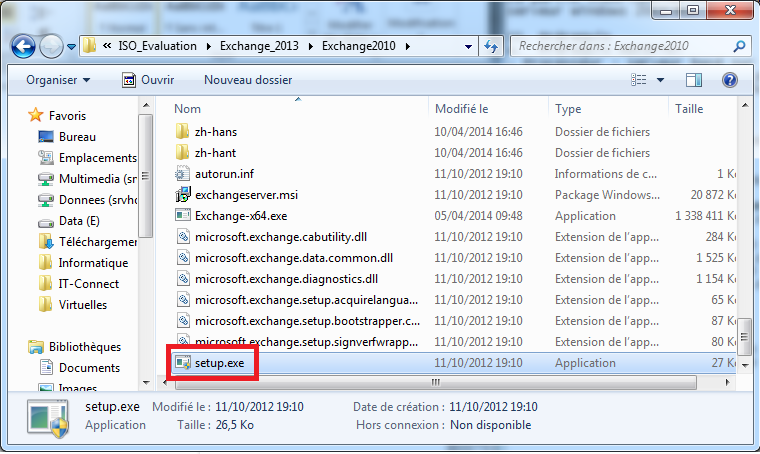Open recent locations dropdown beside Forward arrow
This screenshot has width=760, height=454.
tap(71, 47)
